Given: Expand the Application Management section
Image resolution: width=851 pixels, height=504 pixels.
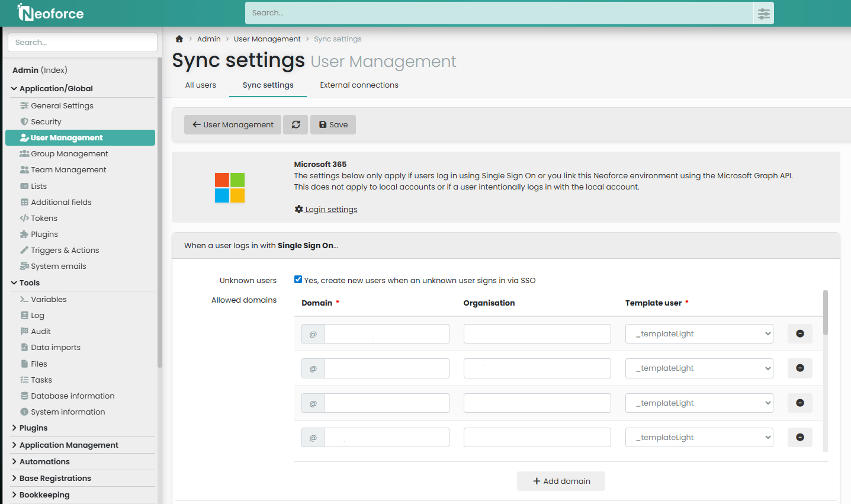Looking at the screenshot, I should click(x=69, y=445).
